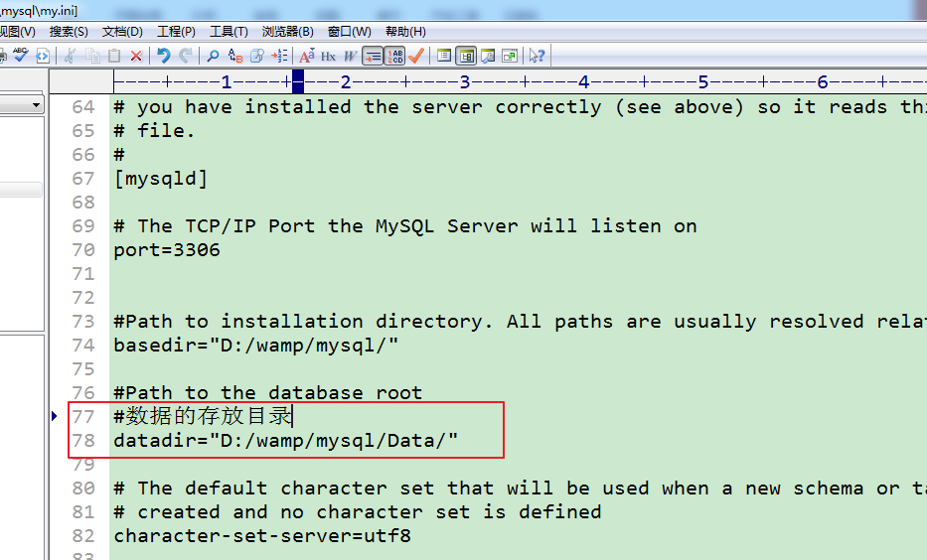This screenshot has width=927, height=560.
Task: Run the spell check tool
Action: pyautogui.click(x=21, y=56)
